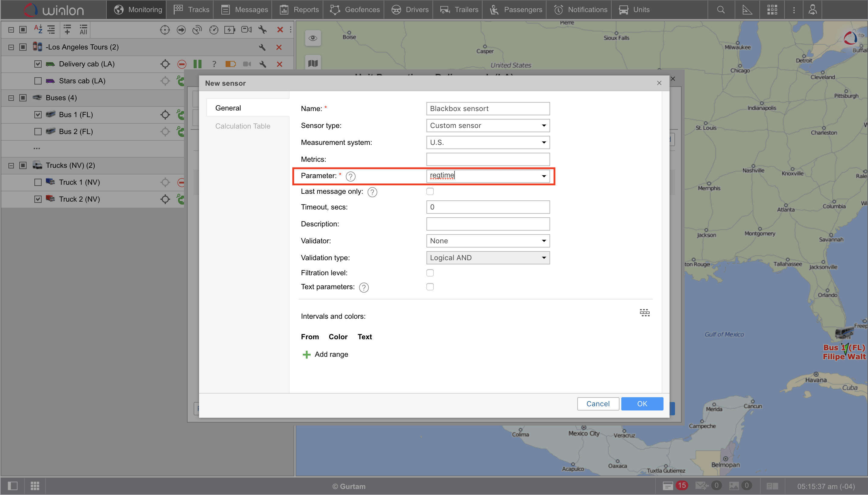Click the map eye visibility icon
Screen dimensions: 868x495
(312, 38)
